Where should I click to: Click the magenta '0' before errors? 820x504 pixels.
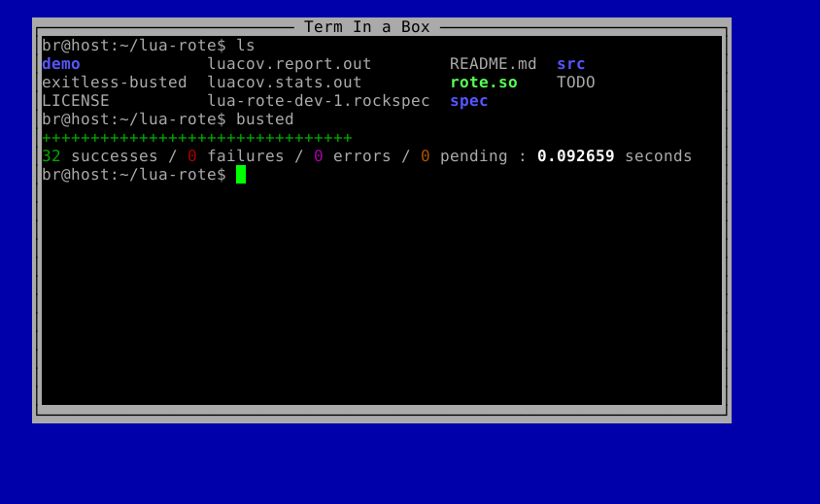318,155
